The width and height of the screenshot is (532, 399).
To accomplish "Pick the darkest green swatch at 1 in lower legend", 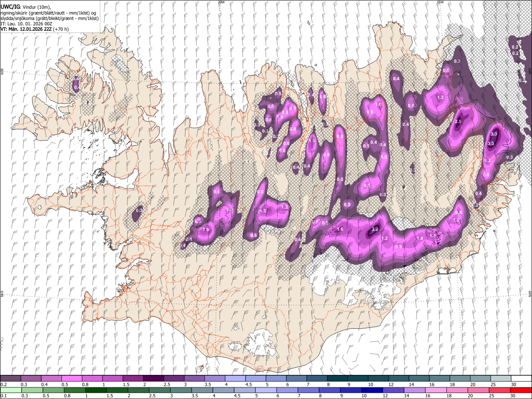I will click(x=96, y=390).
